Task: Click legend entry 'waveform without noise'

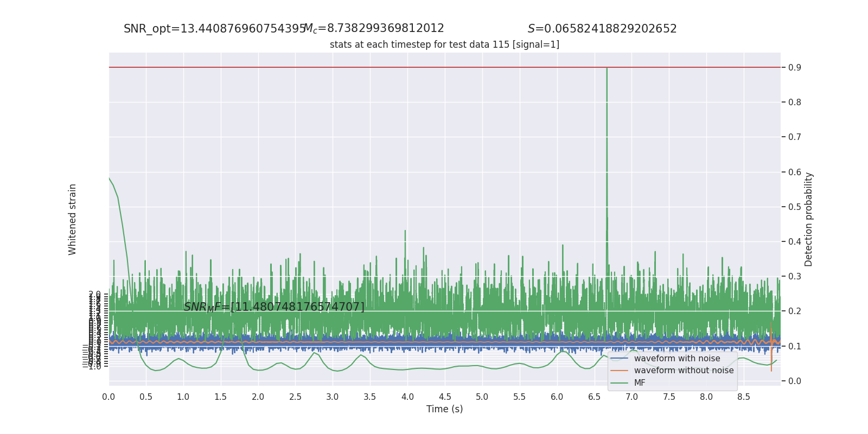Action: pyautogui.click(x=684, y=371)
